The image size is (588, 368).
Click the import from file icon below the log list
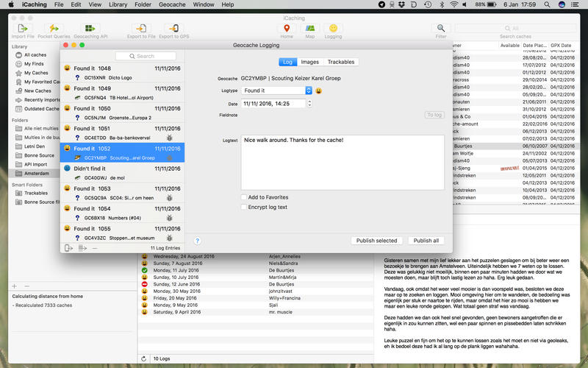click(x=82, y=248)
